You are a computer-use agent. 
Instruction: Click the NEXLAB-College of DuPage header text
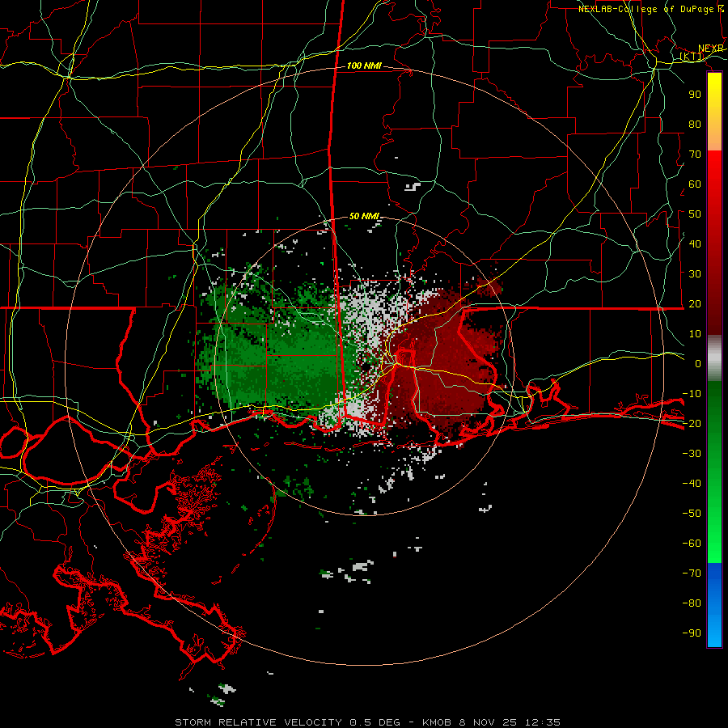(650, 9)
